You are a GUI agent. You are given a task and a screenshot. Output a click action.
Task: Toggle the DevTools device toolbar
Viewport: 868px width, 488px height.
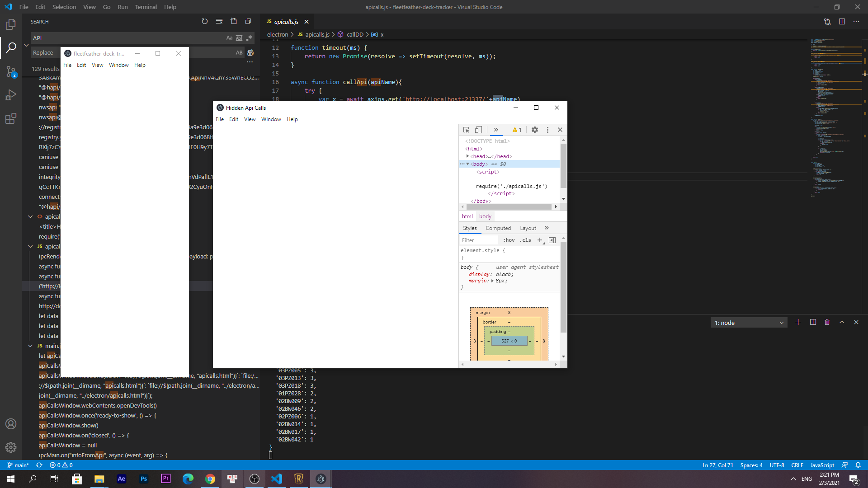(478, 130)
